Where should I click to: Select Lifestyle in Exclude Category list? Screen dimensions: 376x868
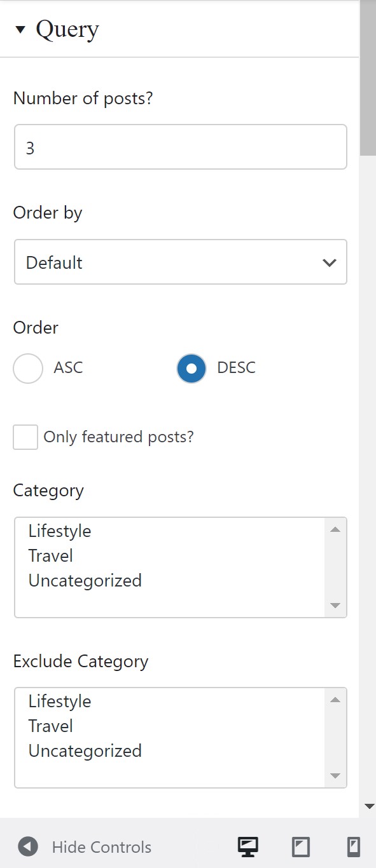pyautogui.click(x=60, y=702)
